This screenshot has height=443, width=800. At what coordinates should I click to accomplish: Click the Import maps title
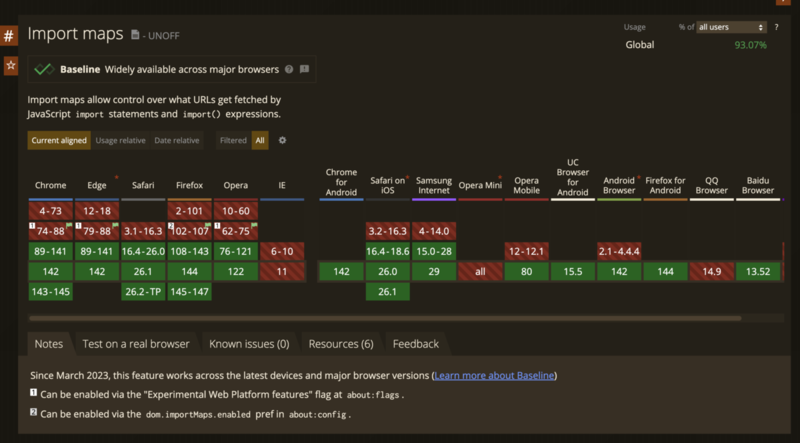tap(76, 34)
